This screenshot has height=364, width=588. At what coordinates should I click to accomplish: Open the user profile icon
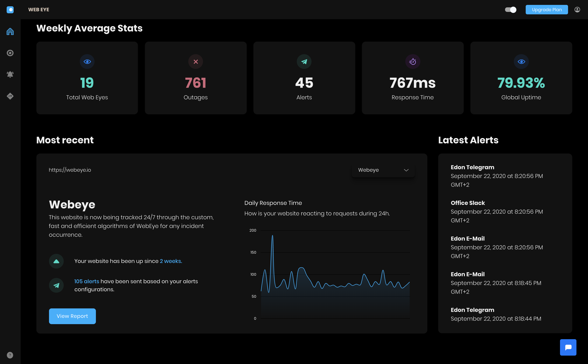coord(577,10)
